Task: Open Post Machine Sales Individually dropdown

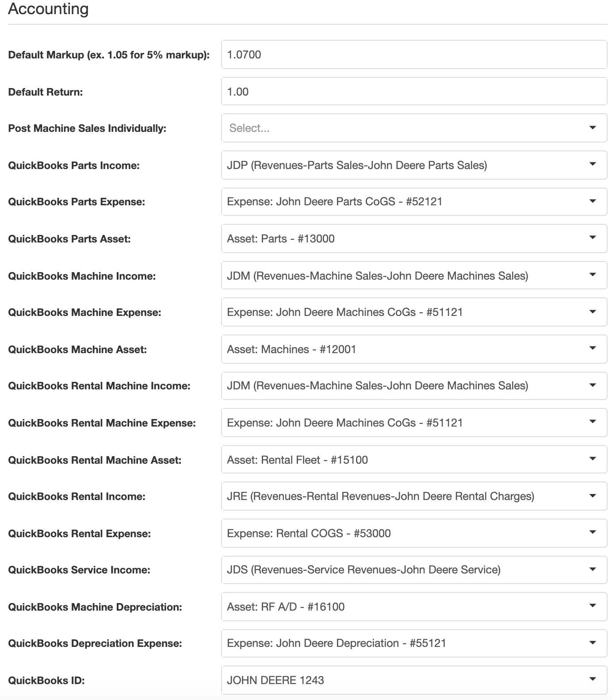Action: click(414, 128)
